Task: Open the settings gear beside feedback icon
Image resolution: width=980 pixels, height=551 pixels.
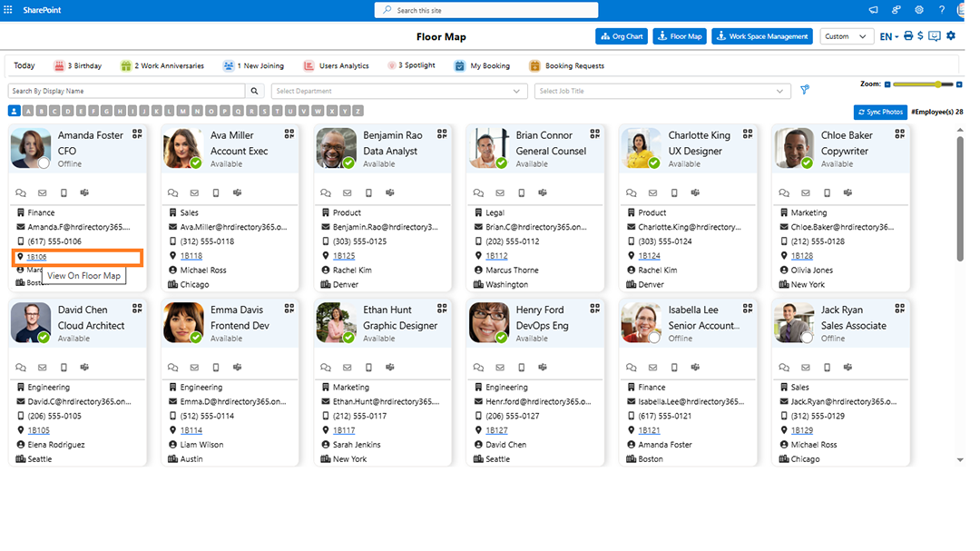Action: pos(951,36)
